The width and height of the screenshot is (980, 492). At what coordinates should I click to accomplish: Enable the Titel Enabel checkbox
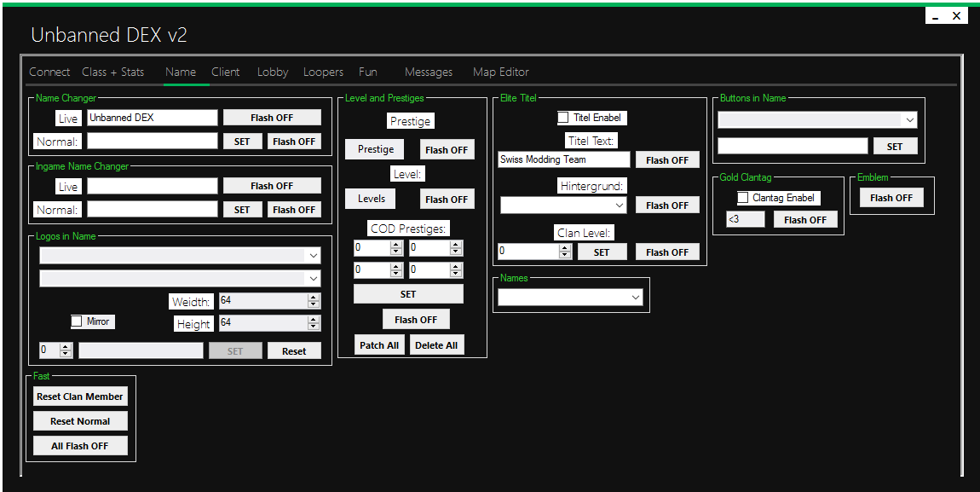coord(563,118)
